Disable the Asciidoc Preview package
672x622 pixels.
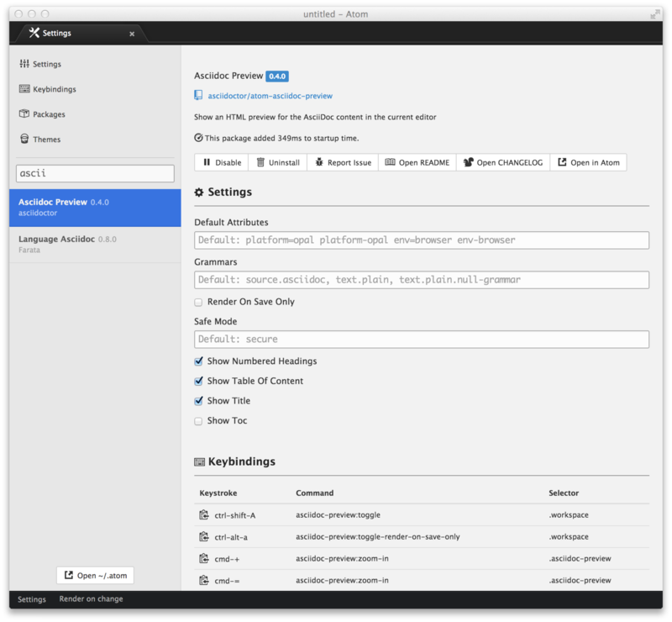click(x=222, y=162)
